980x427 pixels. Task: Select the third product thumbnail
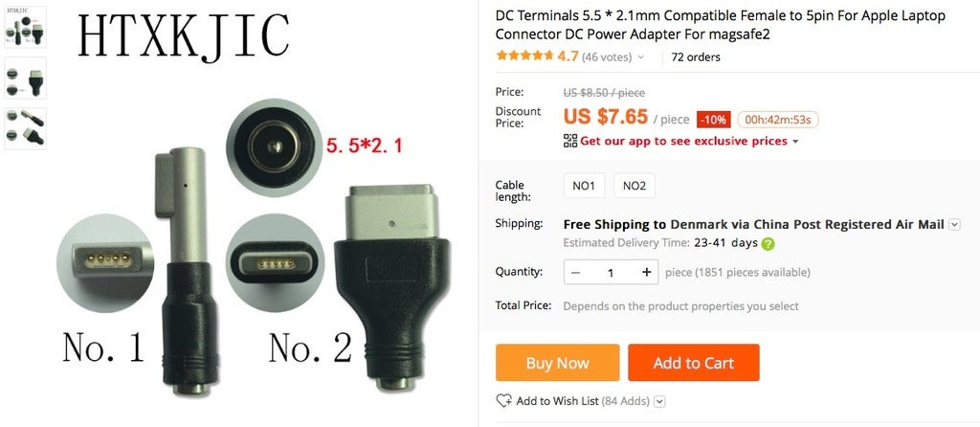(x=25, y=129)
